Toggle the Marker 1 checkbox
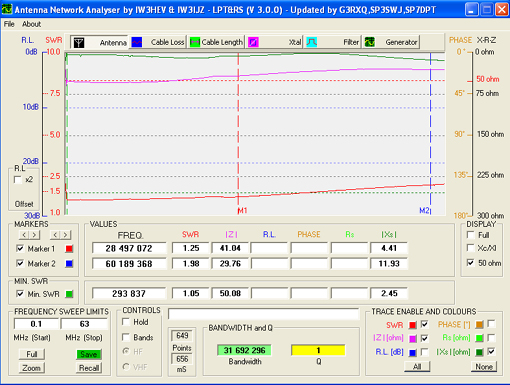This screenshot has width=510, height=385. (x=20, y=249)
